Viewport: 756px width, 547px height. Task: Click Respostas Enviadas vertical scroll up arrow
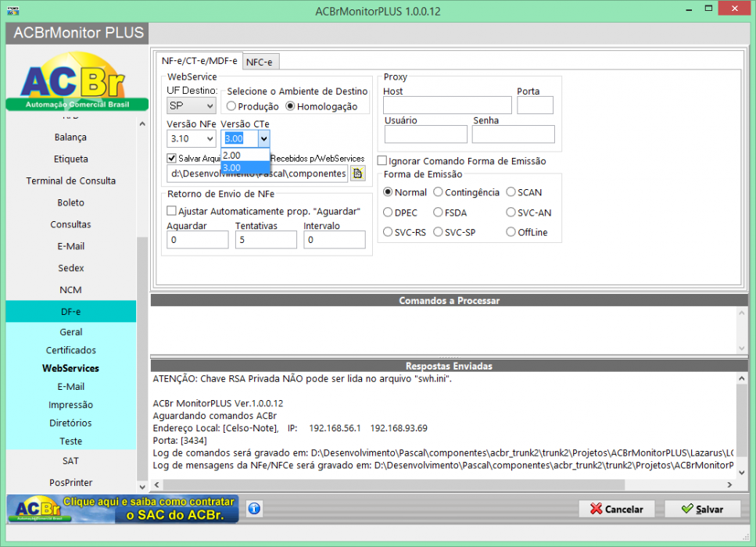[x=741, y=379]
